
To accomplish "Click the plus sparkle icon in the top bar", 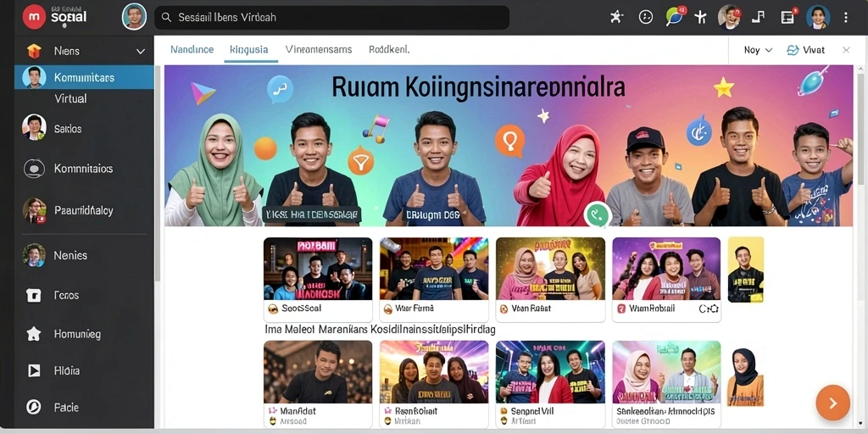I will click(x=700, y=17).
